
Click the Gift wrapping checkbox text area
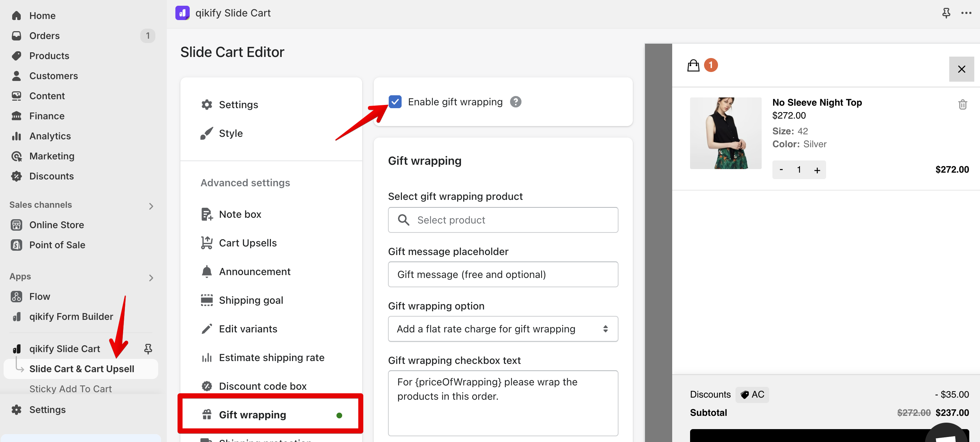[503, 403]
